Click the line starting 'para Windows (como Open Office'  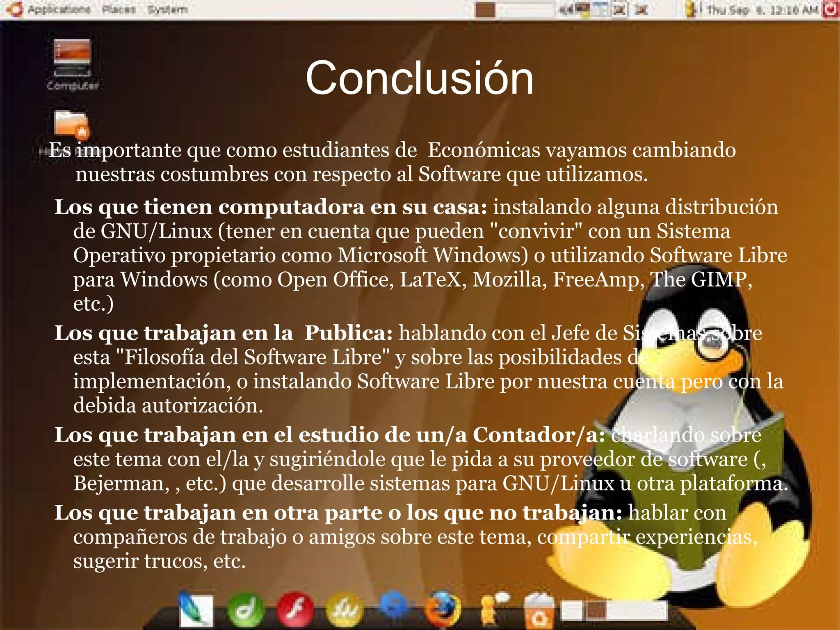click(x=413, y=280)
